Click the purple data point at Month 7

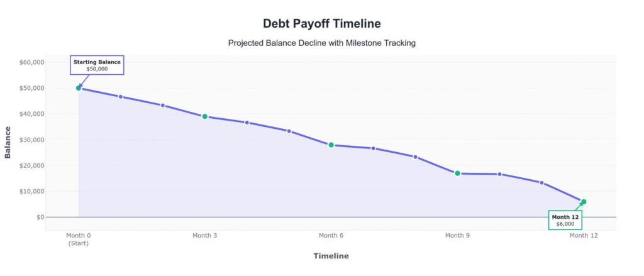pos(374,148)
